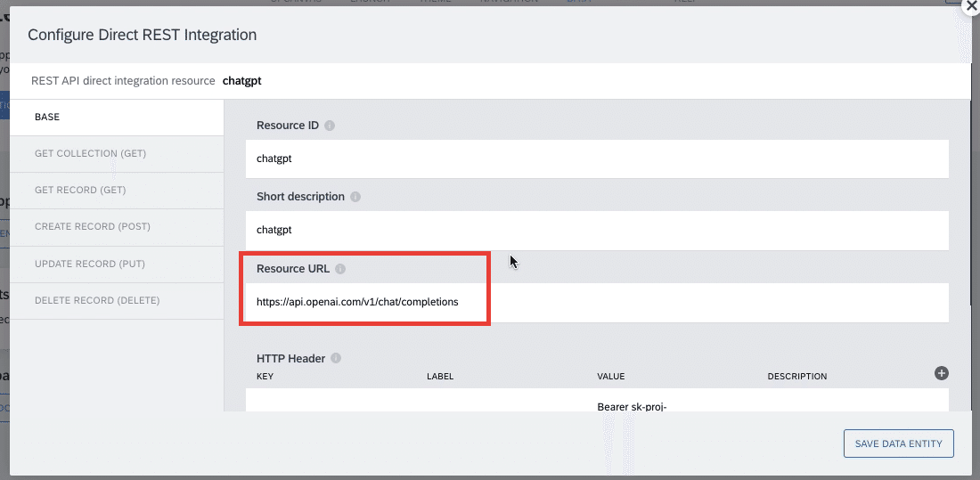Open the HTTP Header info icon
The width and height of the screenshot is (980, 480).
(336, 359)
